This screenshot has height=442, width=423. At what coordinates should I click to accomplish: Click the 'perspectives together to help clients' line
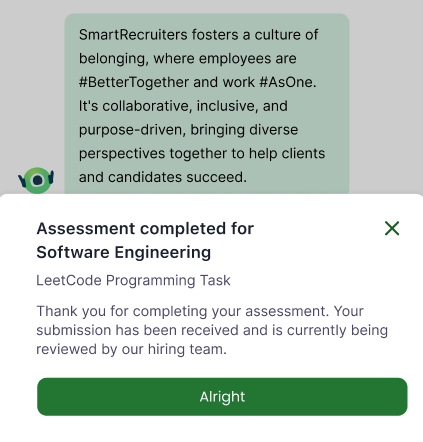202,154
